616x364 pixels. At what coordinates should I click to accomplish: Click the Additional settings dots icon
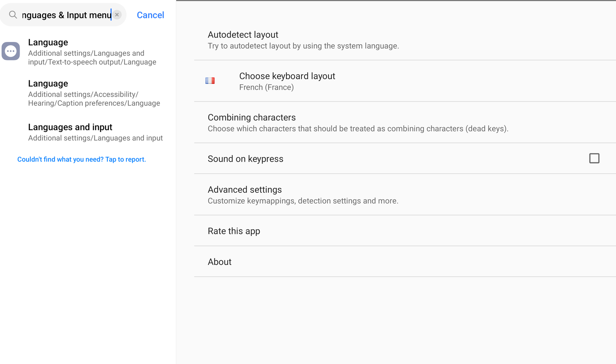(x=11, y=51)
